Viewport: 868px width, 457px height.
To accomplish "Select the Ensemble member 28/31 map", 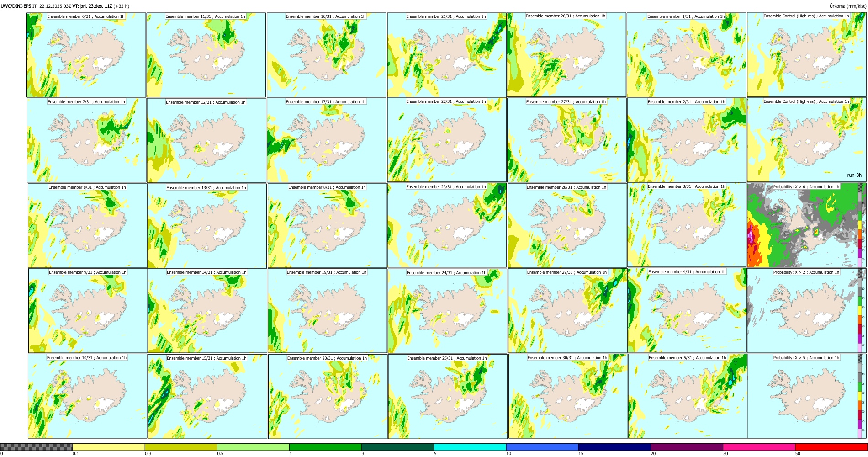I will 567,226.
